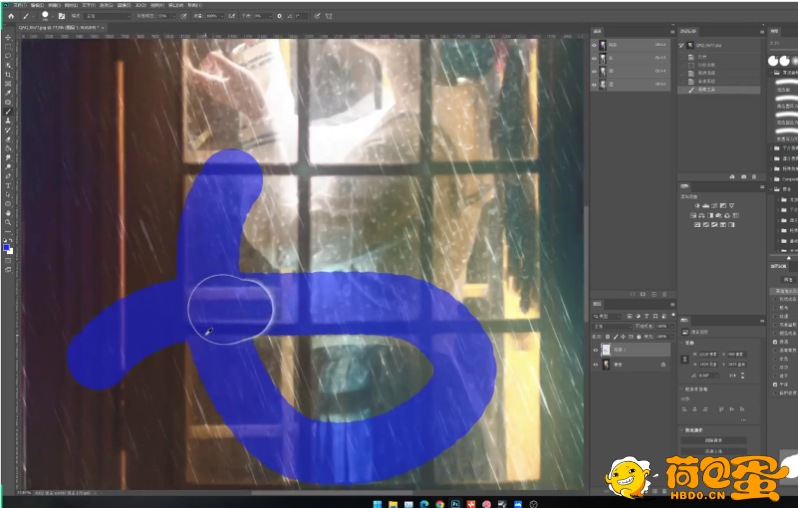Viewport: 798px width, 508px height.
Task: Select the Move tool in the toolbar
Action: (x=8, y=38)
